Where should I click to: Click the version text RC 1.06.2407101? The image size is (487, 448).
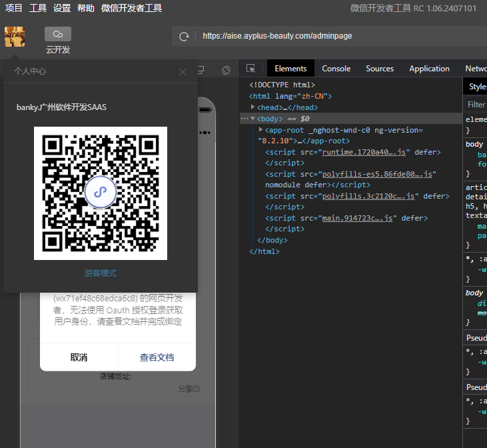445,8
